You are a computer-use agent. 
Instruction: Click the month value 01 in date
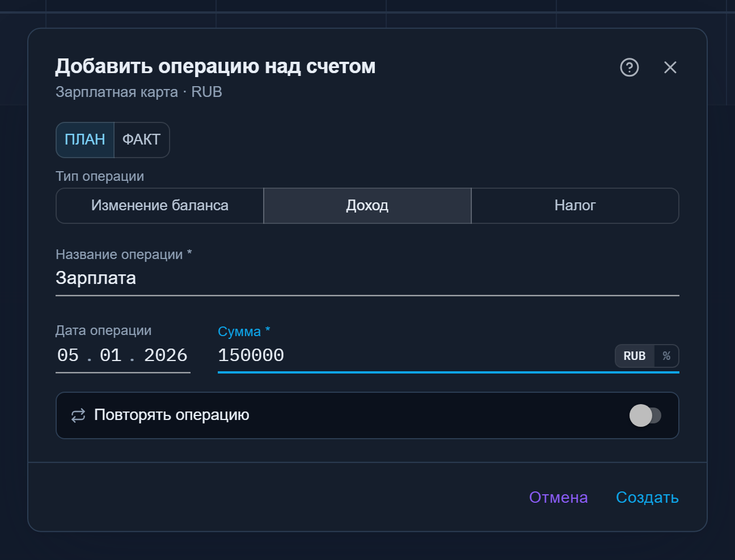(111, 355)
